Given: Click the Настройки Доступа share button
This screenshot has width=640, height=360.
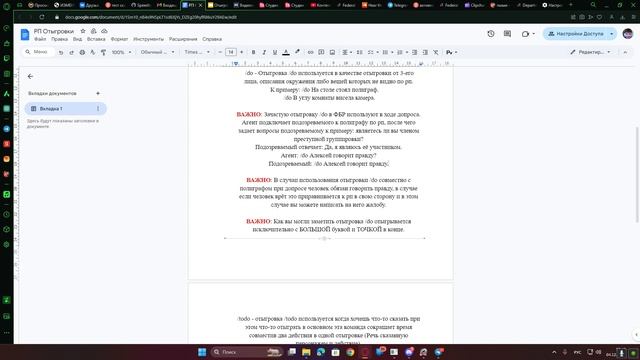Looking at the screenshot, I should coord(576,34).
